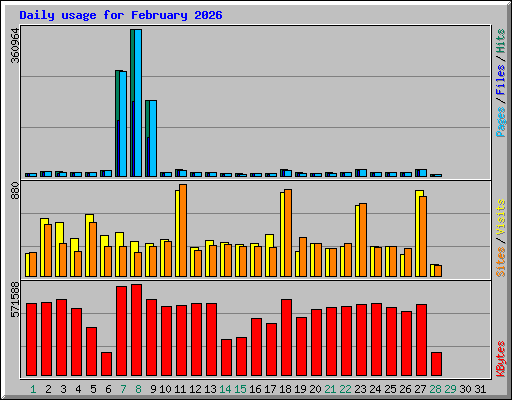Select the 'Files' legend label
Screen dimensions: 512x400
pyautogui.click(x=500, y=80)
